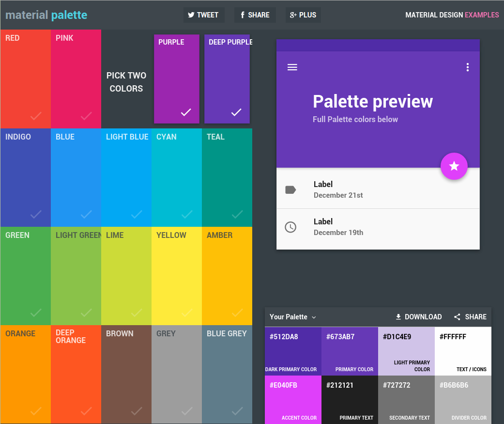Click the Label row dated December 19th
Screen dimensions: 504x424
pos(378,229)
